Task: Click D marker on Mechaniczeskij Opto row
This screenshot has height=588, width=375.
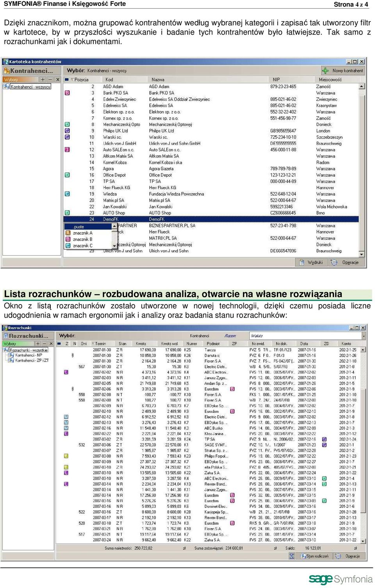Action: pyautogui.click(x=67, y=125)
